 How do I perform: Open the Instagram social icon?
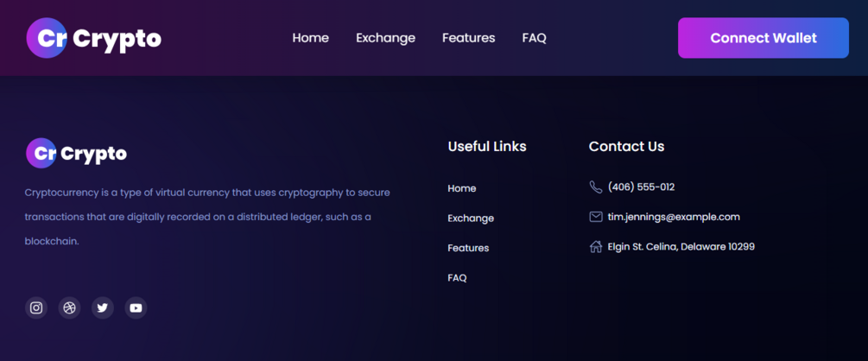pos(36,307)
